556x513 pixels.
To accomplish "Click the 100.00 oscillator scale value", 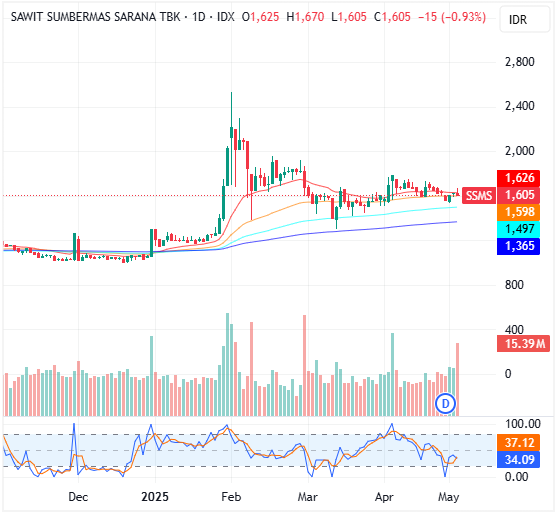I will point(523,424).
